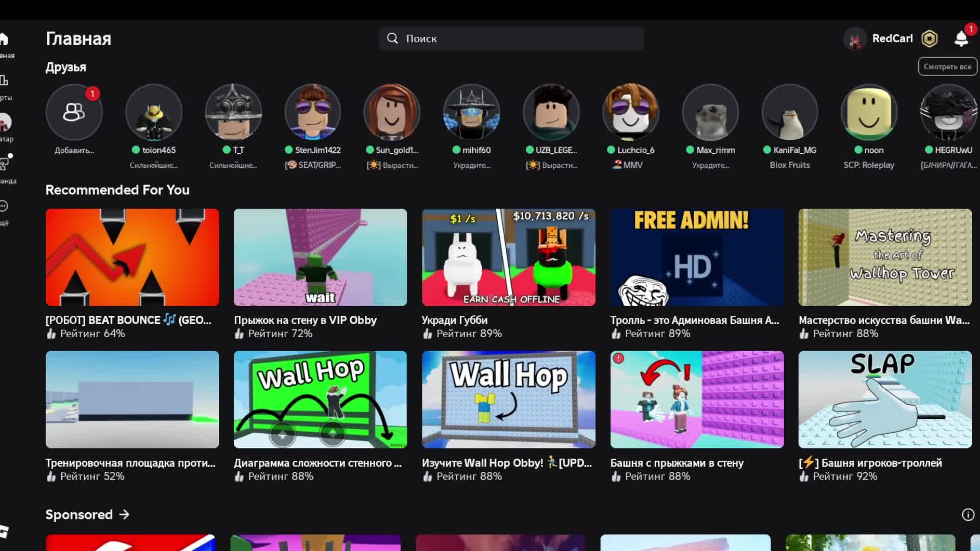Open friend mihif60's avatar
980x551 pixels.
(x=472, y=112)
